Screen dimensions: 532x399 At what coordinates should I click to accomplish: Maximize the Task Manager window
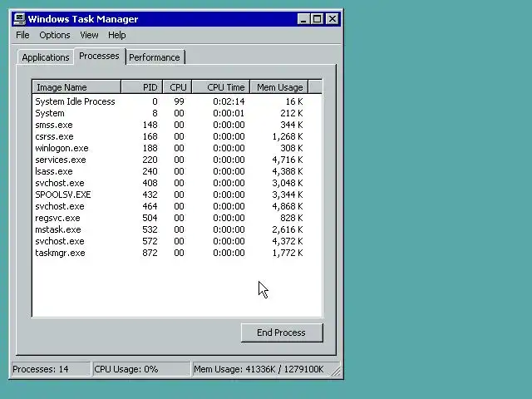click(x=318, y=19)
